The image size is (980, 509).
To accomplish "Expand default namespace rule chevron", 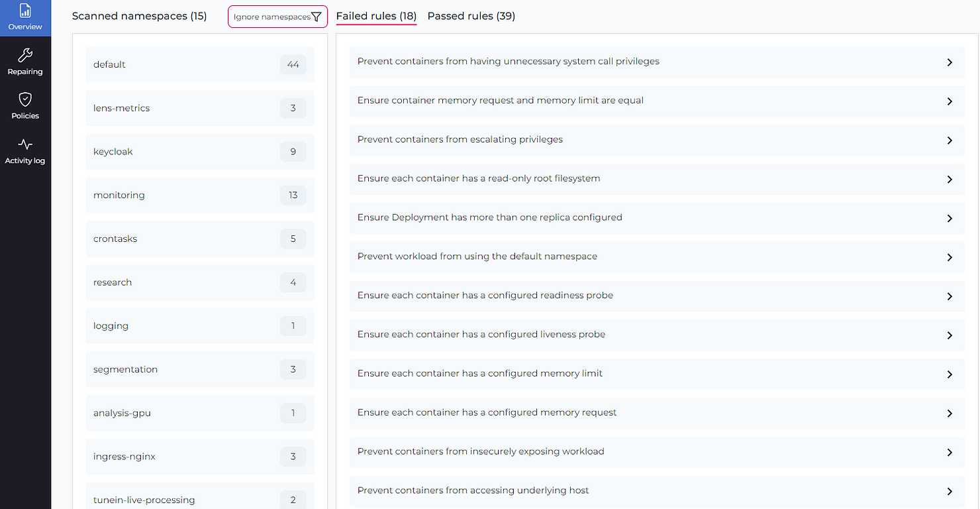I will point(950,257).
